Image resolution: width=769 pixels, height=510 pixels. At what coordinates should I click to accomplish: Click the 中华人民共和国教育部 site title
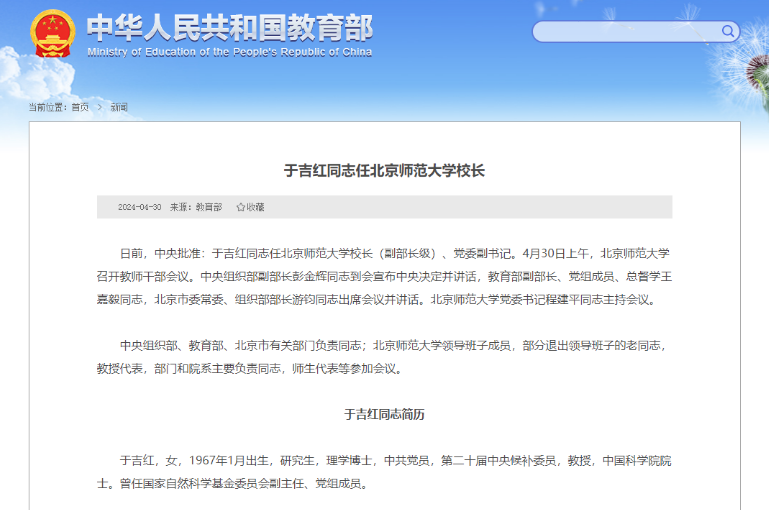pyautogui.click(x=229, y=25)
